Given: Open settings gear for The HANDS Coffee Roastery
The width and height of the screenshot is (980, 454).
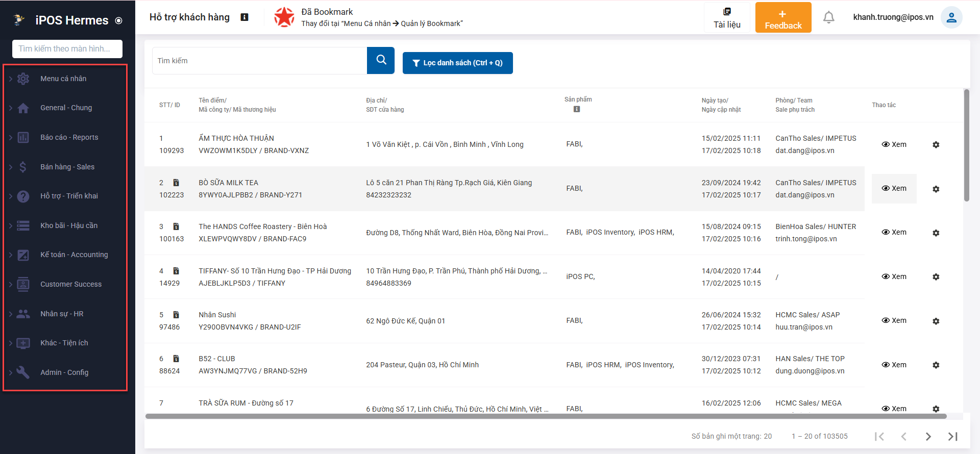Looking at the screenshot, I should pyautogui.click(x=936, y=233).
